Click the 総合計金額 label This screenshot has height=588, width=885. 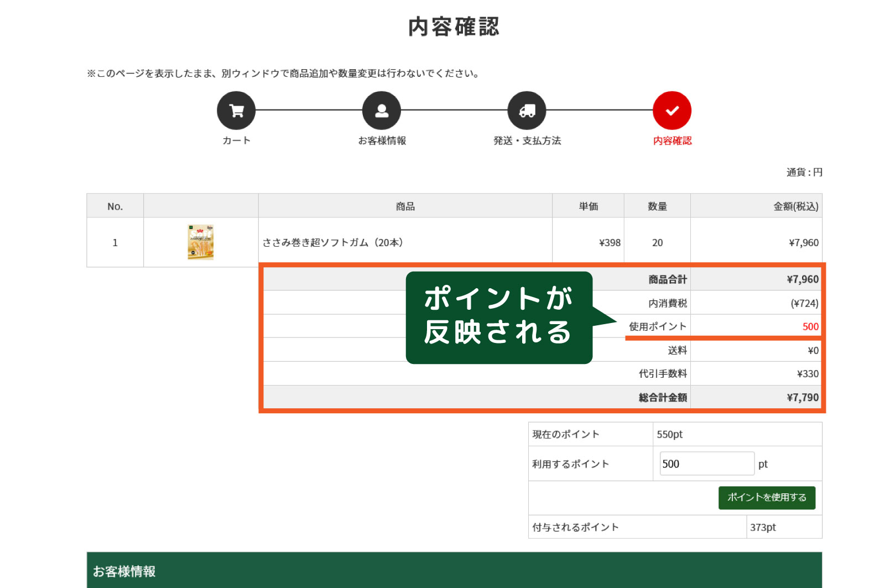663,397
